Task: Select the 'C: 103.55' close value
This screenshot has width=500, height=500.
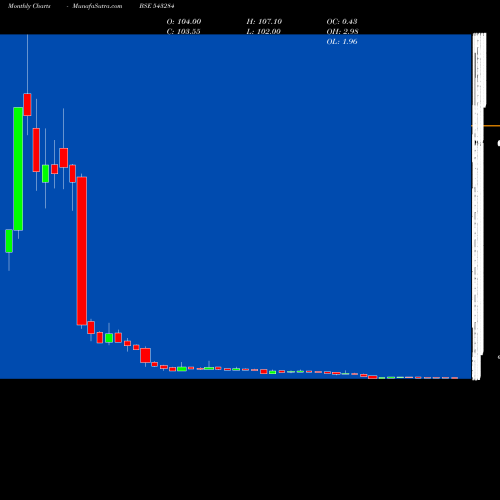Action: click(183, 31)
